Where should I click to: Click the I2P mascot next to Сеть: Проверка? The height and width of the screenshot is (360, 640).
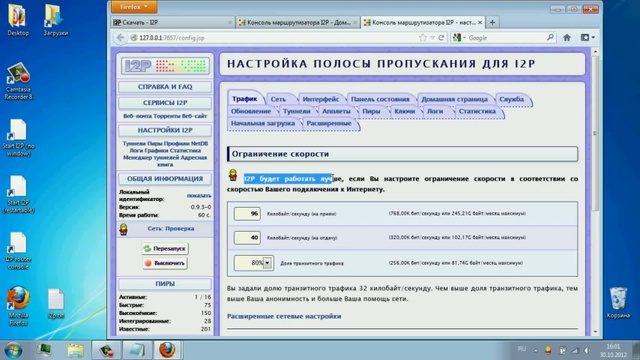(x=123, y=229)
